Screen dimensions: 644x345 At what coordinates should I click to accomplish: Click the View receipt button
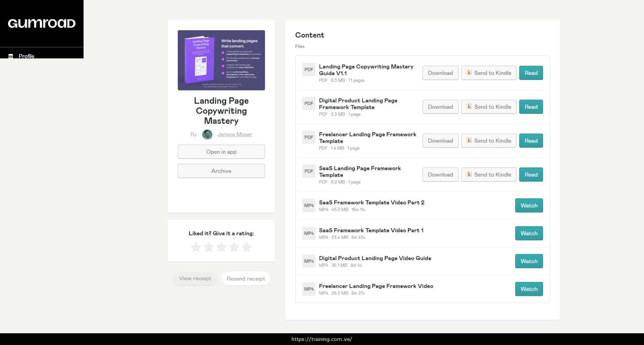pyautogui.click(x=195, y=279)
